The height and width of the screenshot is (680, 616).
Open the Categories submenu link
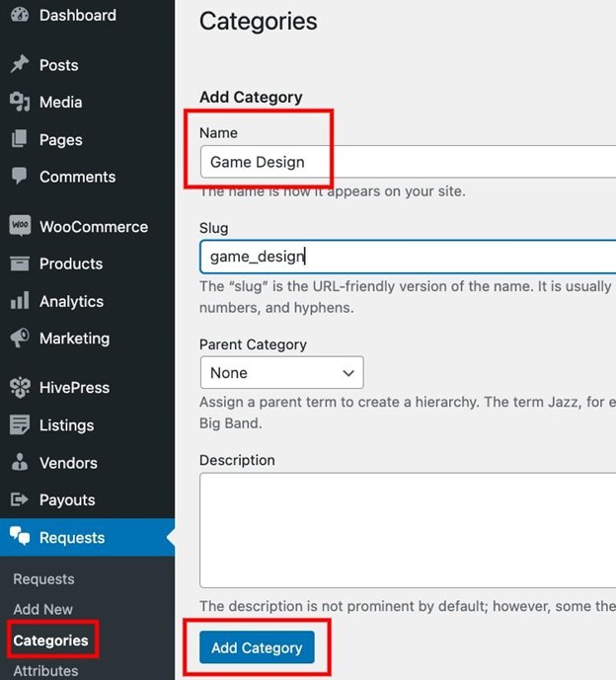50,641
